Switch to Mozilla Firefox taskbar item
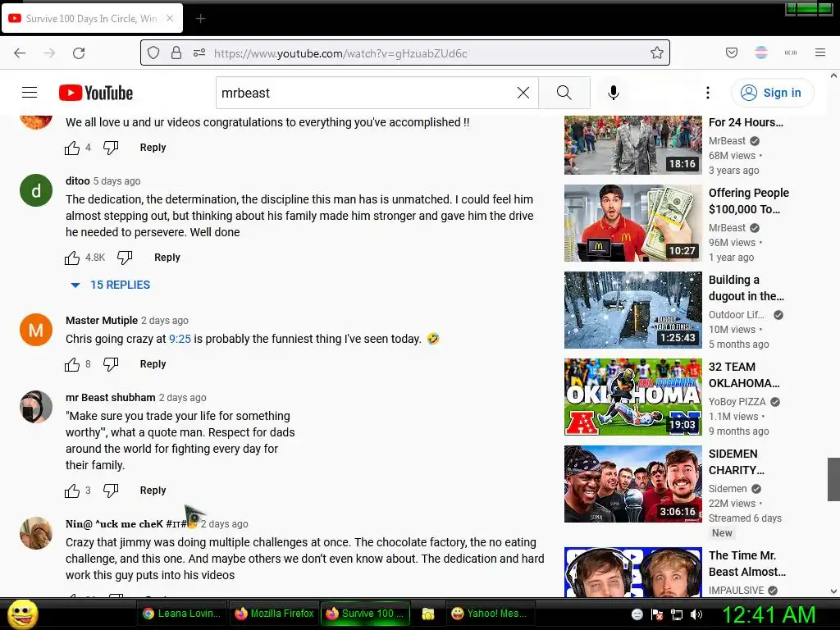This screenshot has height=630, width=840. click(x=274, y=614)
